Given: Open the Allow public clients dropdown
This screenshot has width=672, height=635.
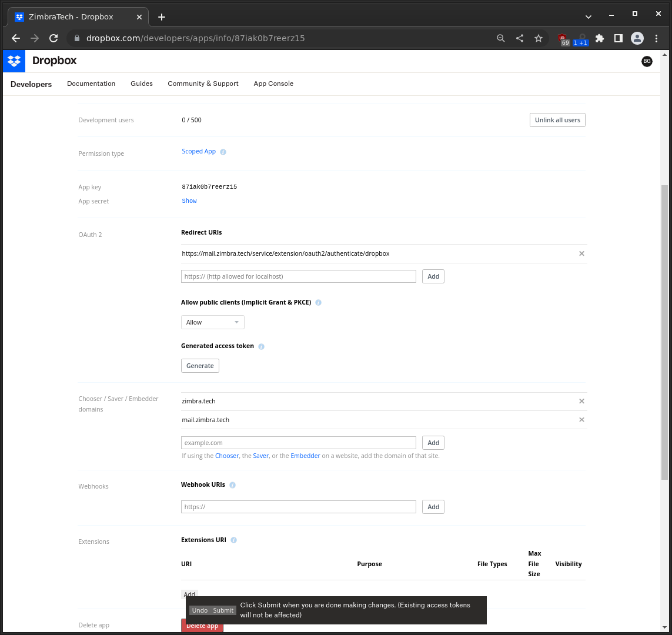Looking at the screenshot, I should (x=213, y=322).
